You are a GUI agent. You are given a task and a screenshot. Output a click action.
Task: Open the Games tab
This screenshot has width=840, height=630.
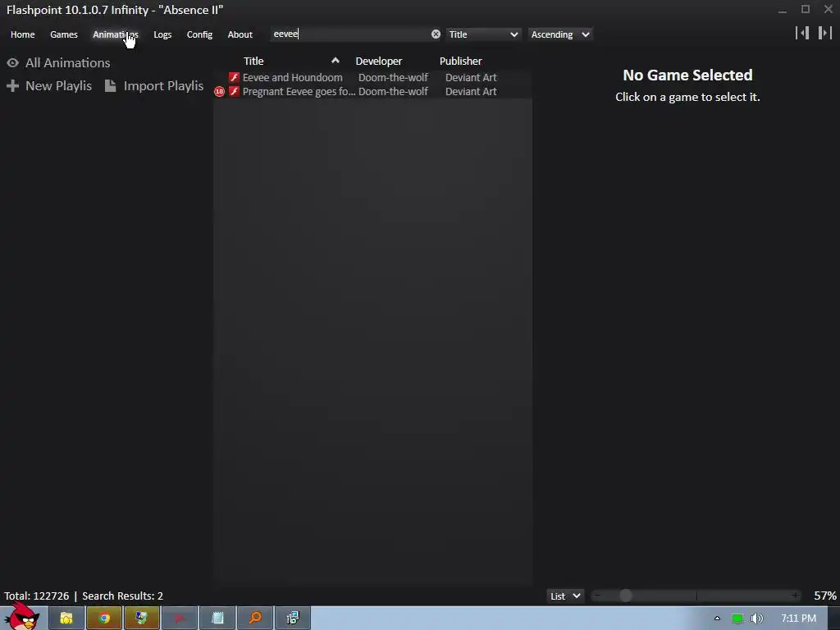click(64, 34)
